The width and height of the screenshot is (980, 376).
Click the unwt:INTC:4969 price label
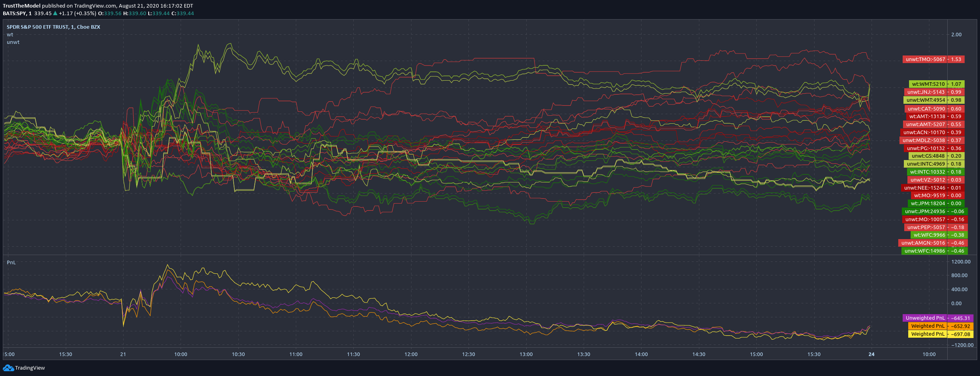[934, 164]
